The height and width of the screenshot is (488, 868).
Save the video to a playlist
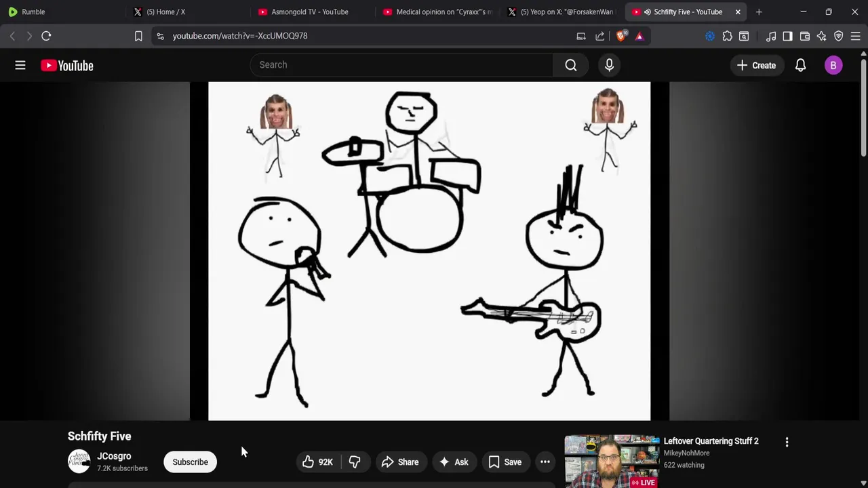[505, 462]
